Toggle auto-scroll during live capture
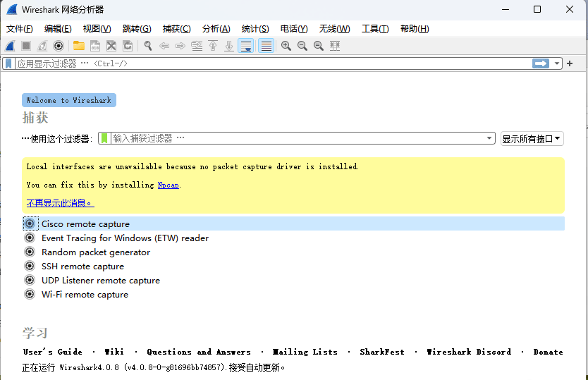Viewport: 588px width, 380px height. click(245, 46)
